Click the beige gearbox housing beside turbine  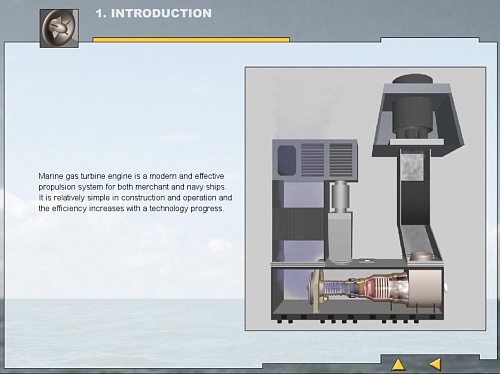point(425,289)
